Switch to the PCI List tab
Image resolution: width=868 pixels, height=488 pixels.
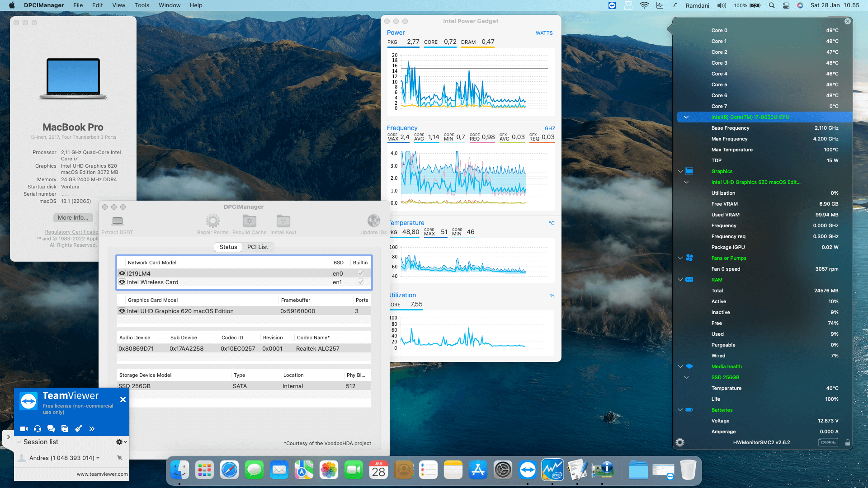tap(257, 247)
